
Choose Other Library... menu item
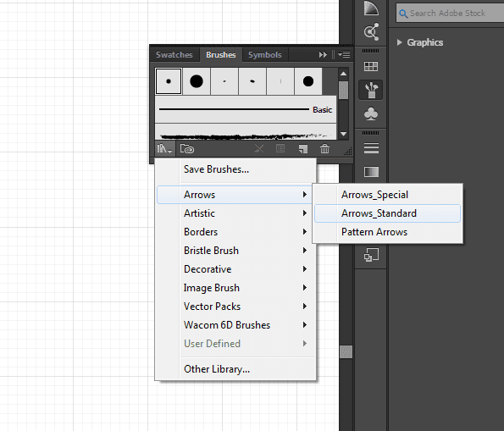click(235, 369)
